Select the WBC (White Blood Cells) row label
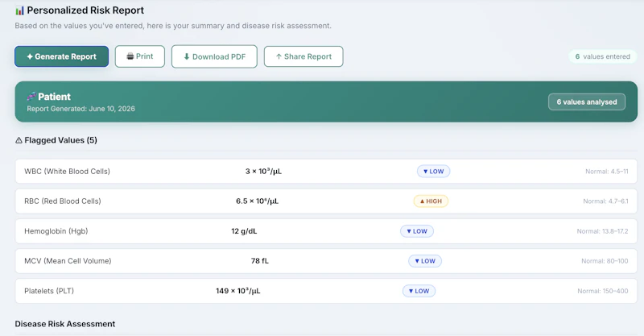 [x=67, y=172]
